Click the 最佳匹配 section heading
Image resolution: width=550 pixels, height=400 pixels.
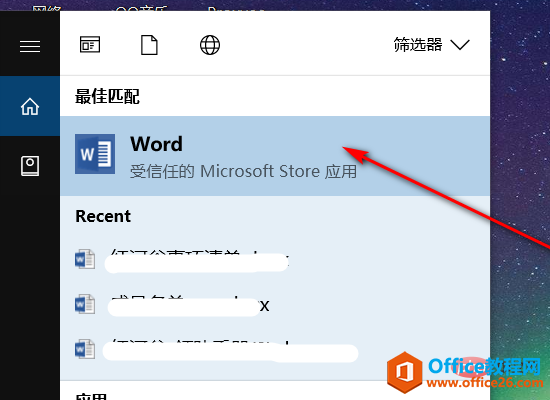pos(107,96)
